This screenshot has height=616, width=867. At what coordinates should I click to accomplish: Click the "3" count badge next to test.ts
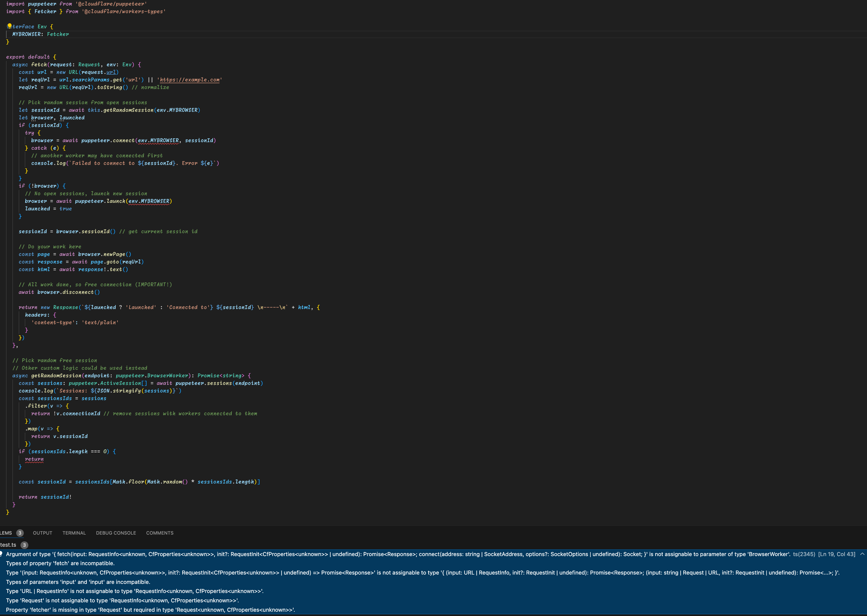point(24,545)
